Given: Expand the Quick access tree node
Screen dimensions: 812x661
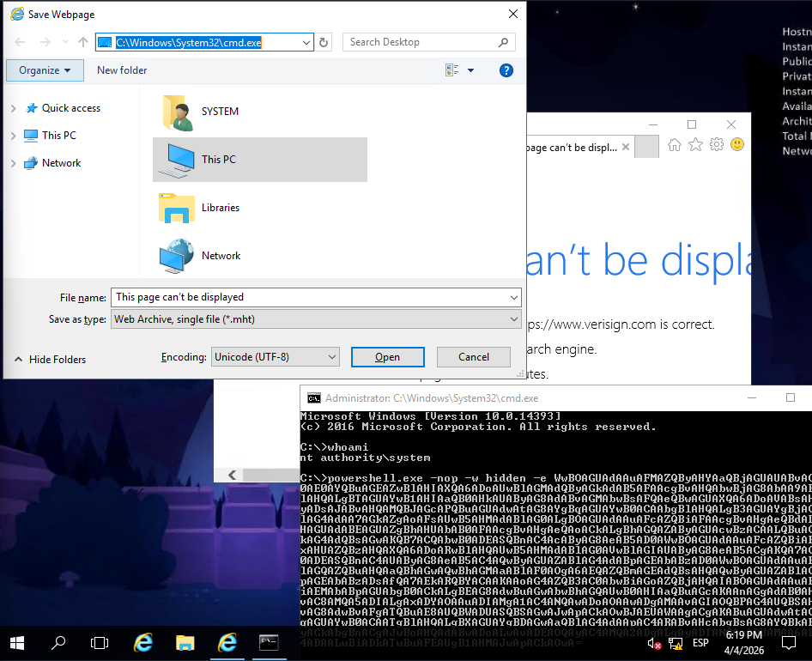Looking at the screenshot, I should click(x=13, y=108).
